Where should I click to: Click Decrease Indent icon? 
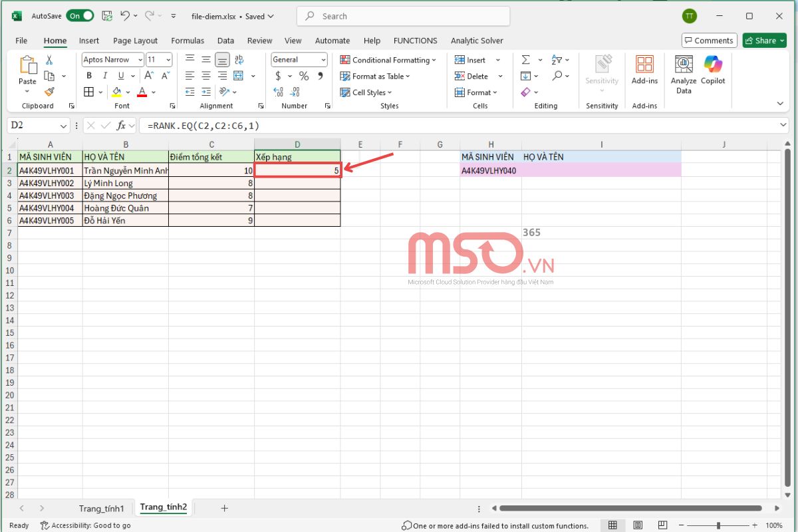tap(190, 92)
